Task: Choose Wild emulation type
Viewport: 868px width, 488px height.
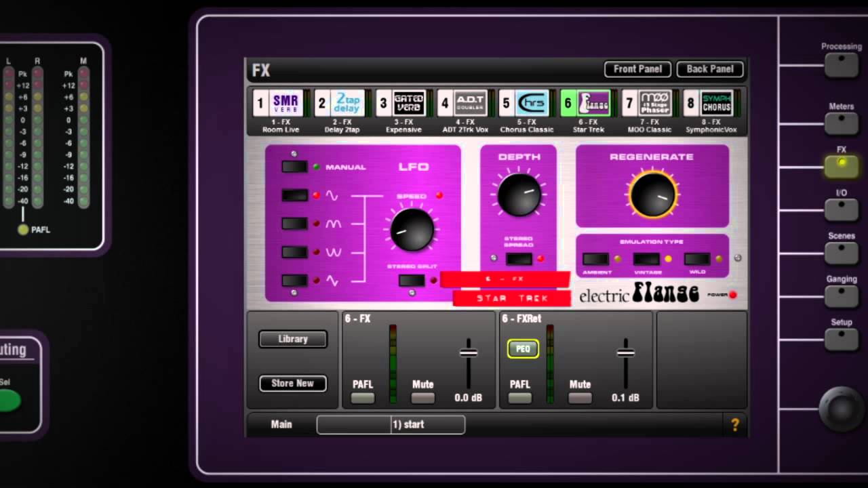Action: pos(697,259)
